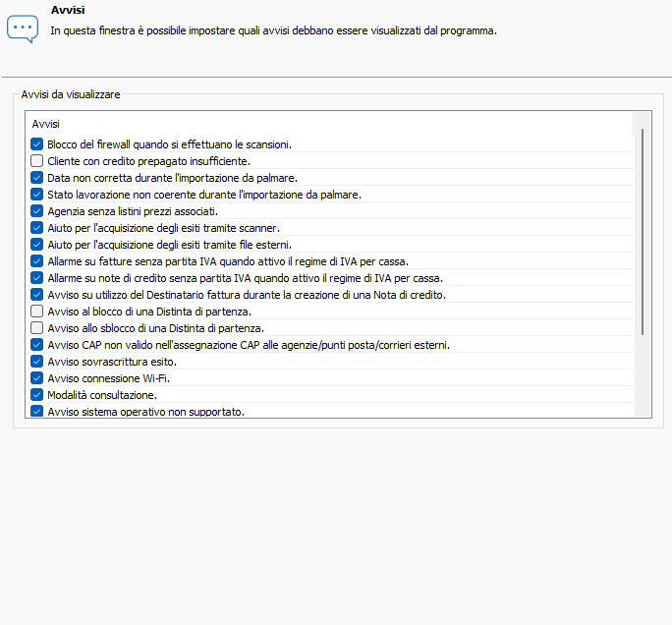Enable 'Cliente con credito prepagato insufficiente'
Viewport: 672px width, 625px height.
coord(37,161)
